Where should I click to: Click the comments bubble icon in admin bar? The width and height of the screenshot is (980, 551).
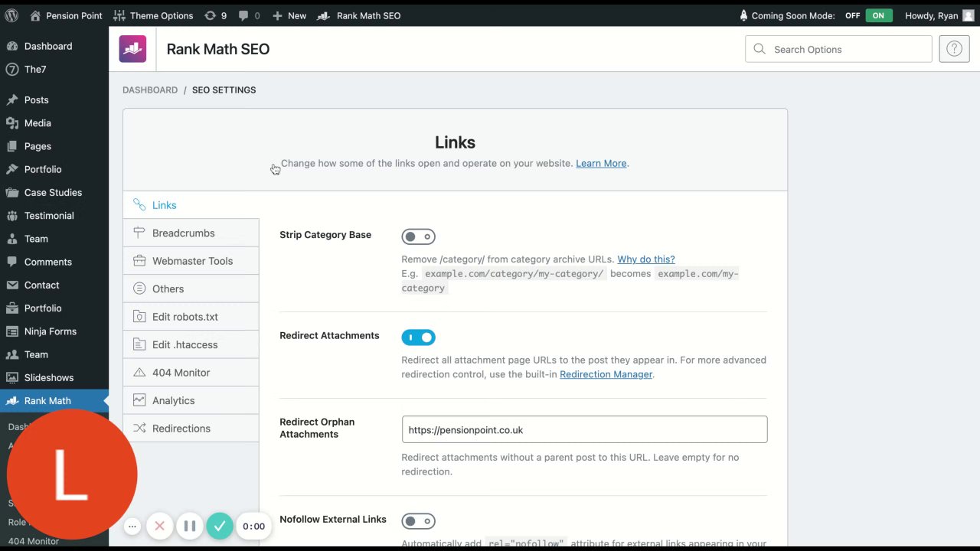249,15
